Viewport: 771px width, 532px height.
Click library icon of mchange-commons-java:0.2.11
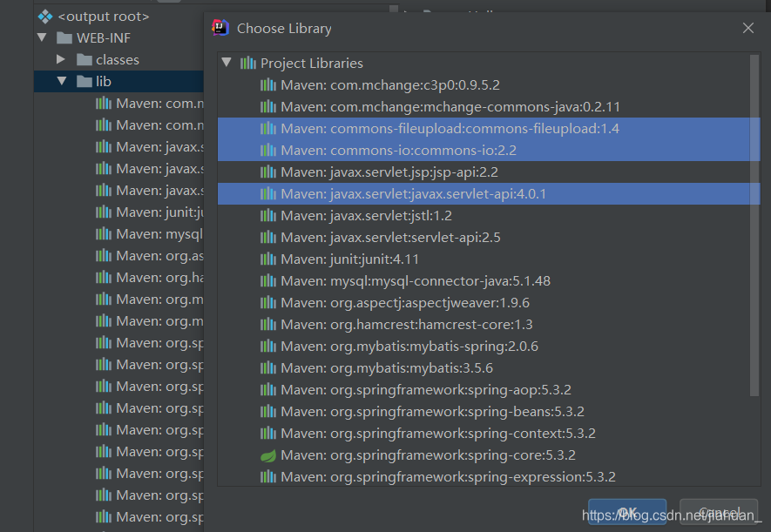tap(268, 106)
